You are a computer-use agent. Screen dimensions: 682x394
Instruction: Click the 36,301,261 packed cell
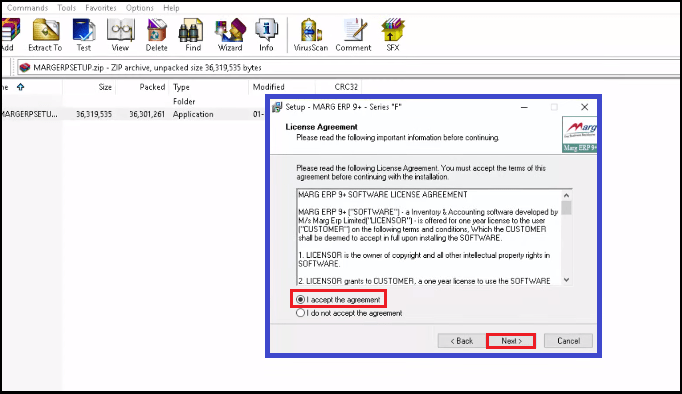(x=147, y=114)
